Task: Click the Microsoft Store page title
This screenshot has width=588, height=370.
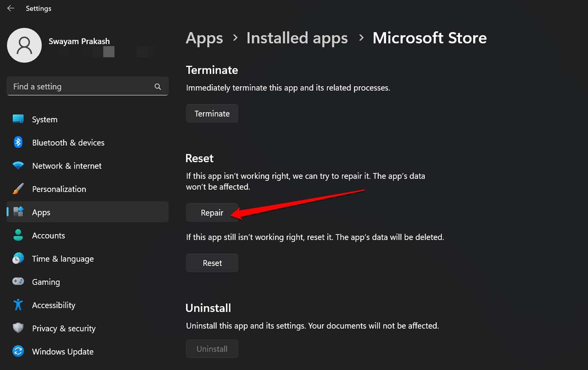Action: coord(429,38)
